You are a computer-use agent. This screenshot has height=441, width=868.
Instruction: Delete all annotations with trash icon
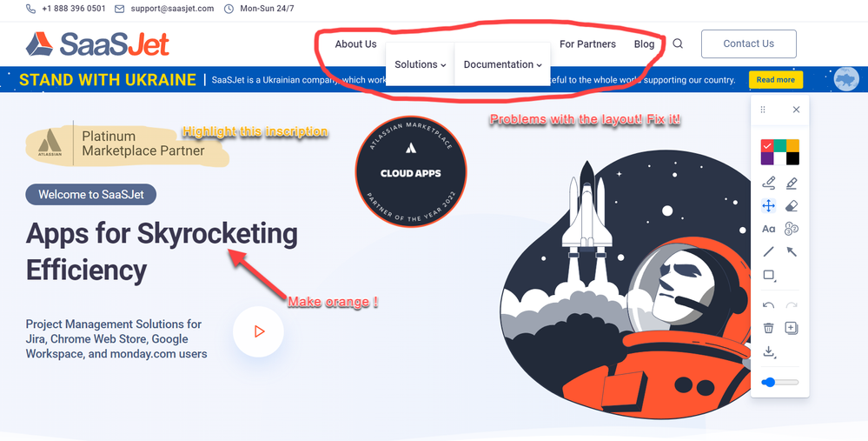[768, 328]
